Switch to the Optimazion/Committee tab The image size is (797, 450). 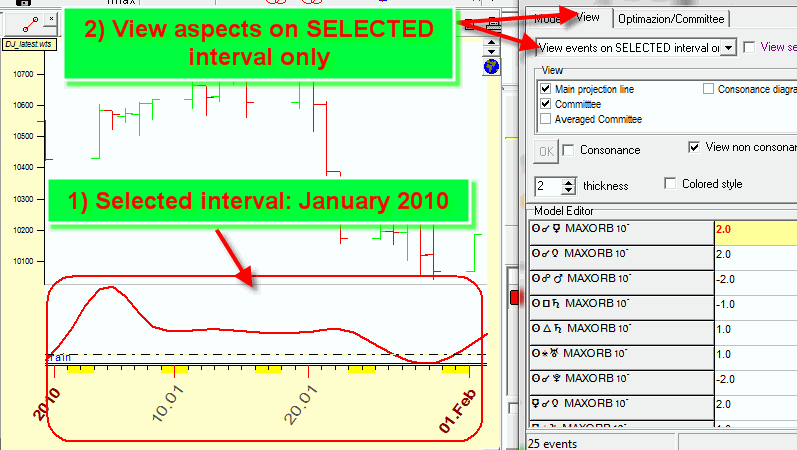[671, 18]
